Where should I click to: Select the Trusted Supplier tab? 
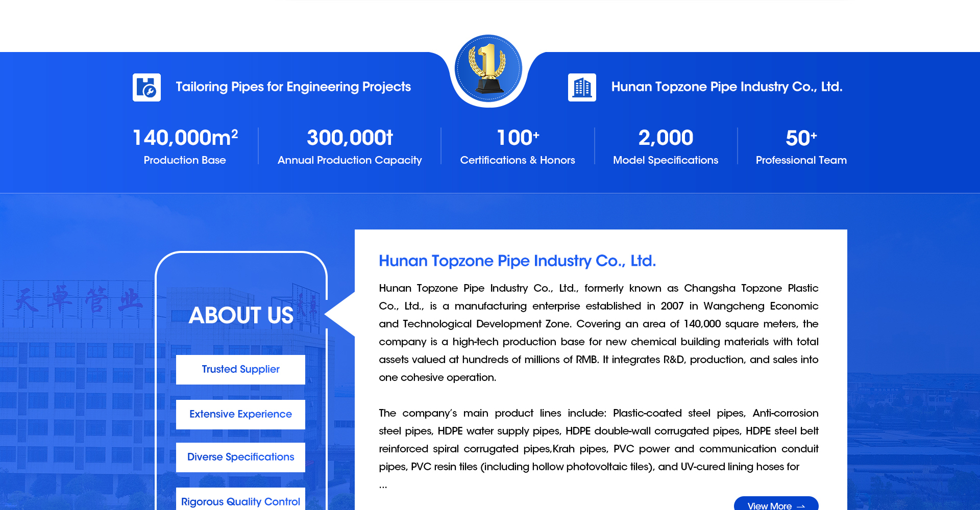240,369
